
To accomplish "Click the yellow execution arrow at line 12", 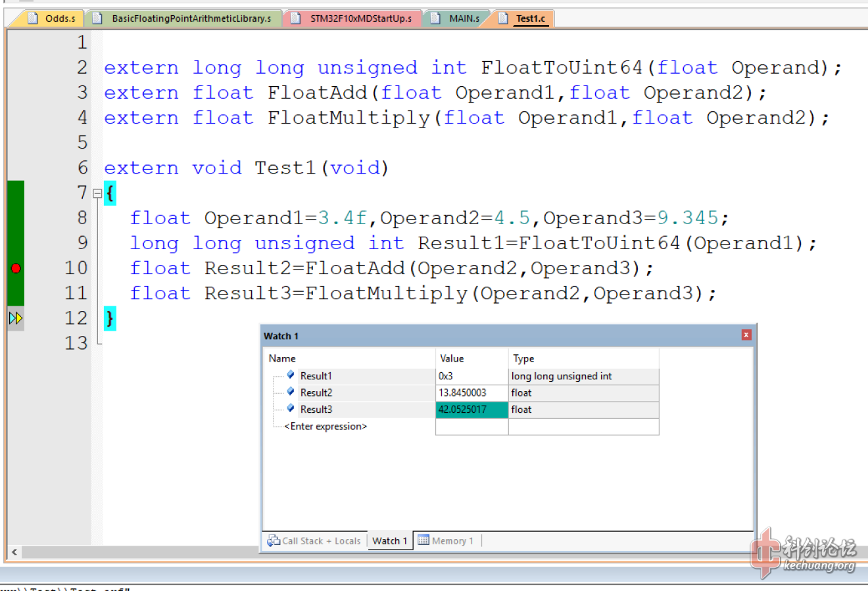I will point(16,319).
